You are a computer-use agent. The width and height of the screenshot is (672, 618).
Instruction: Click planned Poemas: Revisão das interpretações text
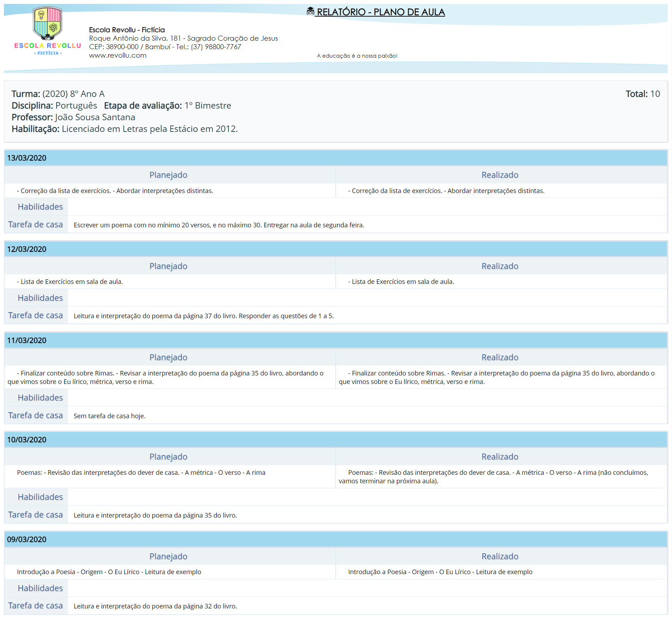coord(141,473)
